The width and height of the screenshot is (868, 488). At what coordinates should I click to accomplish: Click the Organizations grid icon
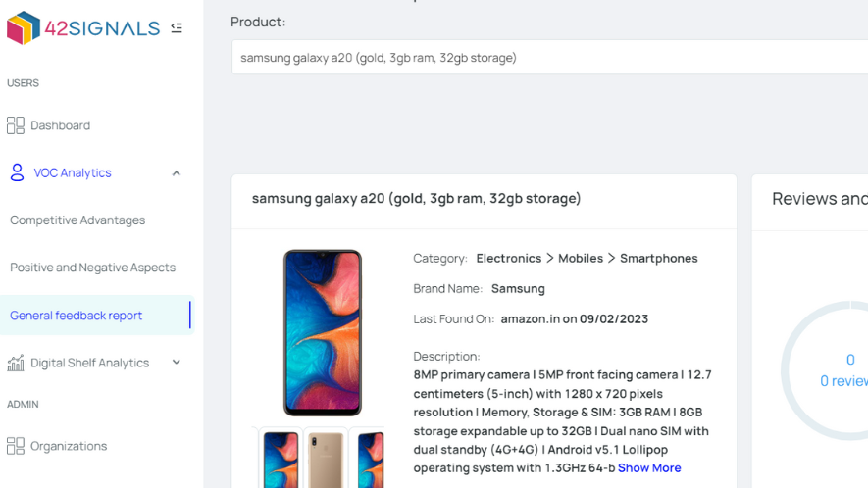click(x=15, y=446)
